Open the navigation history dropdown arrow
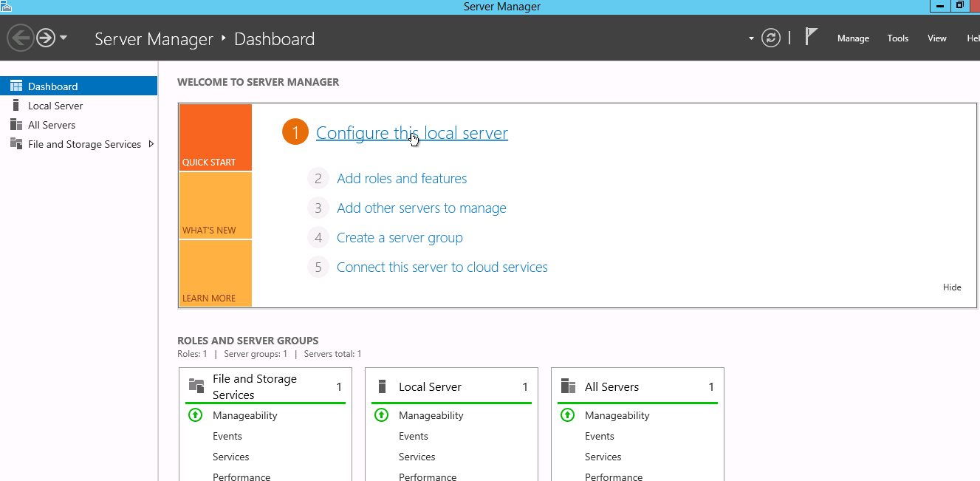The image size is (980, 481). pos(64,38)
